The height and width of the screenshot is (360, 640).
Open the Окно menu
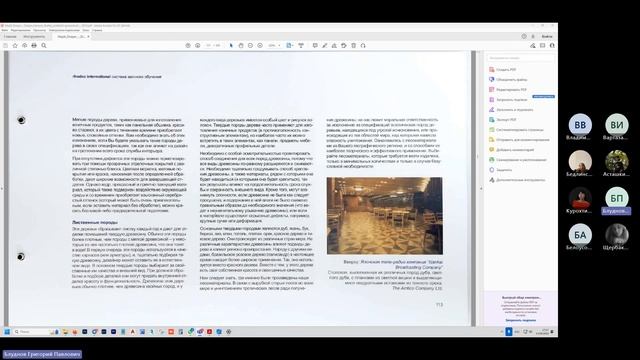[x=86, y=30]
